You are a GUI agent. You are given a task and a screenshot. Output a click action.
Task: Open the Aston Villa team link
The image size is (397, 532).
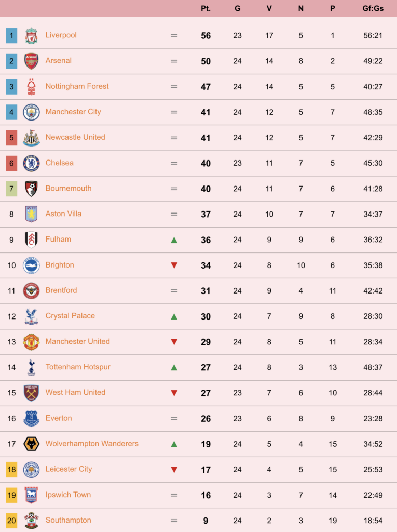coord(63,214)
